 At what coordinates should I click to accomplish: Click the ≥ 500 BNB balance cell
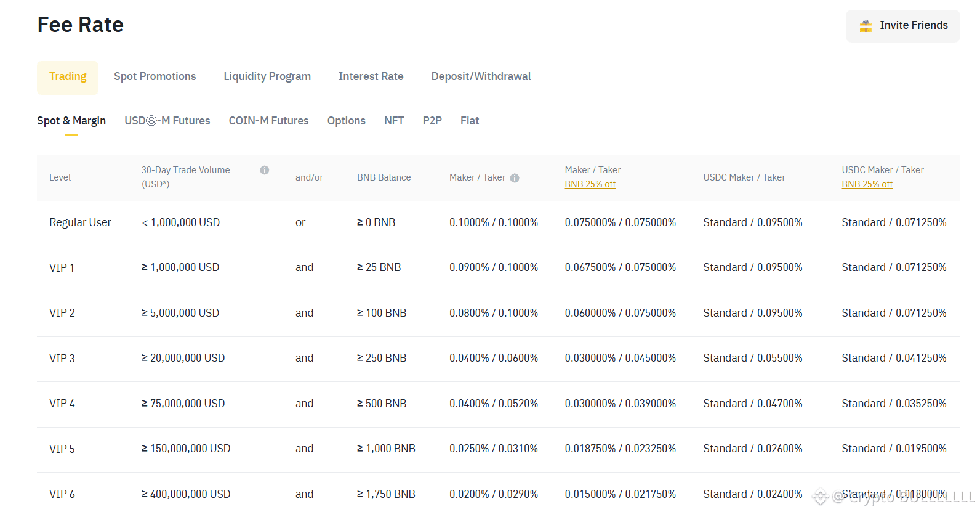(x=382, y=404)
